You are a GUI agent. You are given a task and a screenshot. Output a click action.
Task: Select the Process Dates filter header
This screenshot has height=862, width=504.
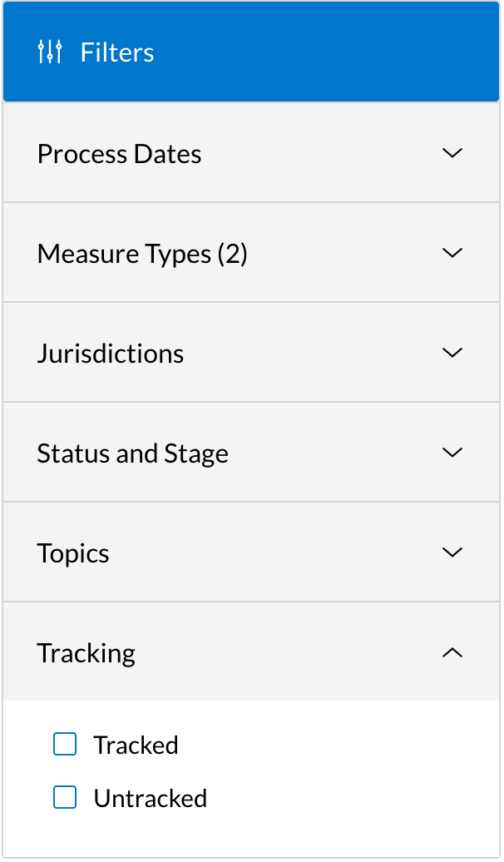point(119,153)
